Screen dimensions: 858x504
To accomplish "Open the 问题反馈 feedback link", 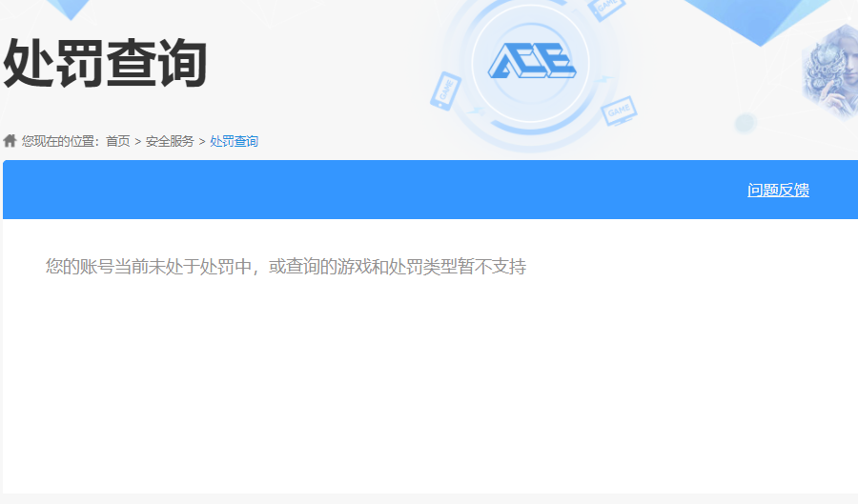I will (x=778, y=191).
